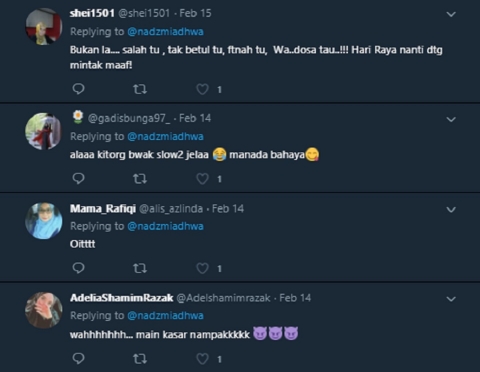This screenshot has height=372, width=480.
Task: View shei1501's profile avatar
Action: 44,27
